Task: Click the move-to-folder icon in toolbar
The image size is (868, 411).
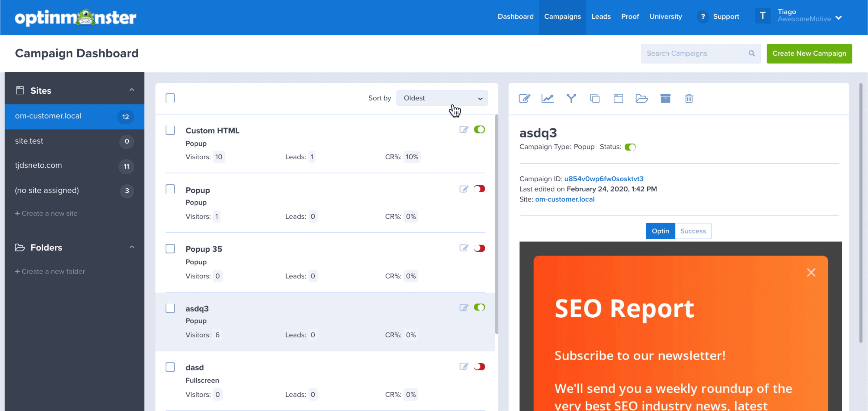Action: [x=641, y=99]
